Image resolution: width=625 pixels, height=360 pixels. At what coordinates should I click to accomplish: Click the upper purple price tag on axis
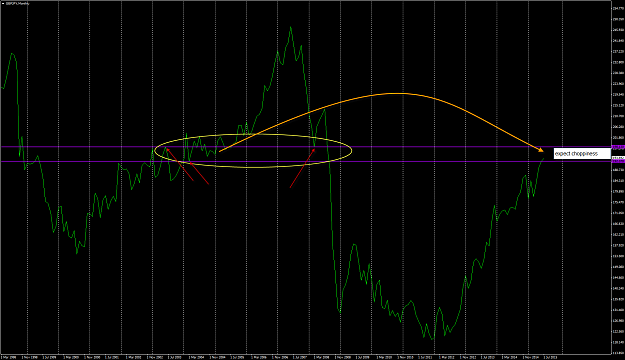618,147
